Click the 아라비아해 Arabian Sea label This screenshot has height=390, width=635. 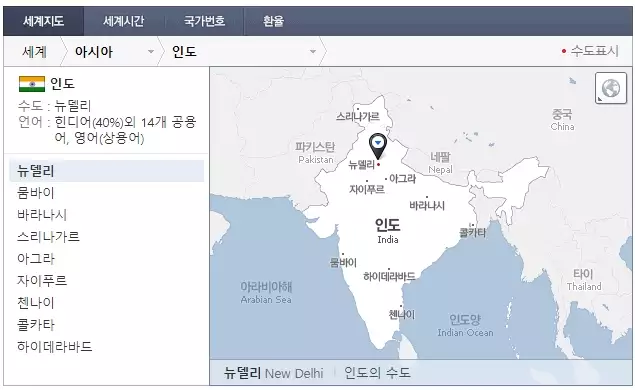pos(266,293)
